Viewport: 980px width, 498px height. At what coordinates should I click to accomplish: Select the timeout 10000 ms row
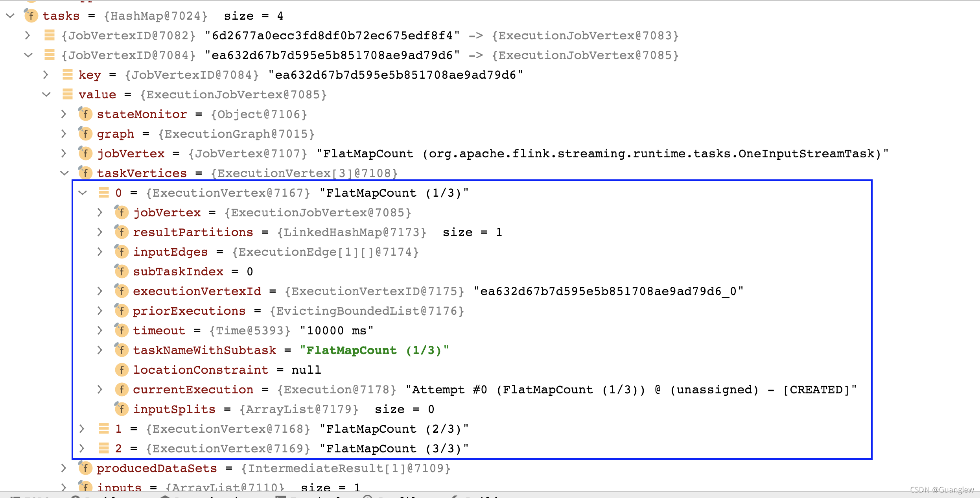pyautogui.click(x=159, y=330)
